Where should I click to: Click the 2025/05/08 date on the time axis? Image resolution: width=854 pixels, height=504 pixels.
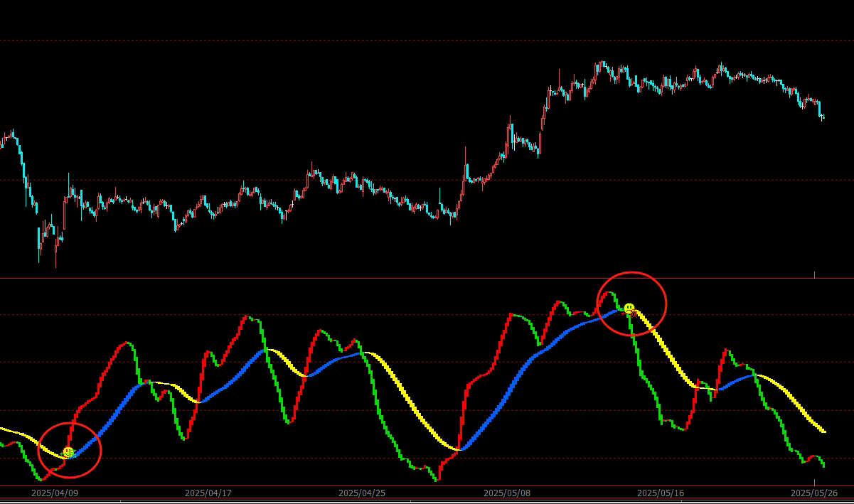pos(506,493)
